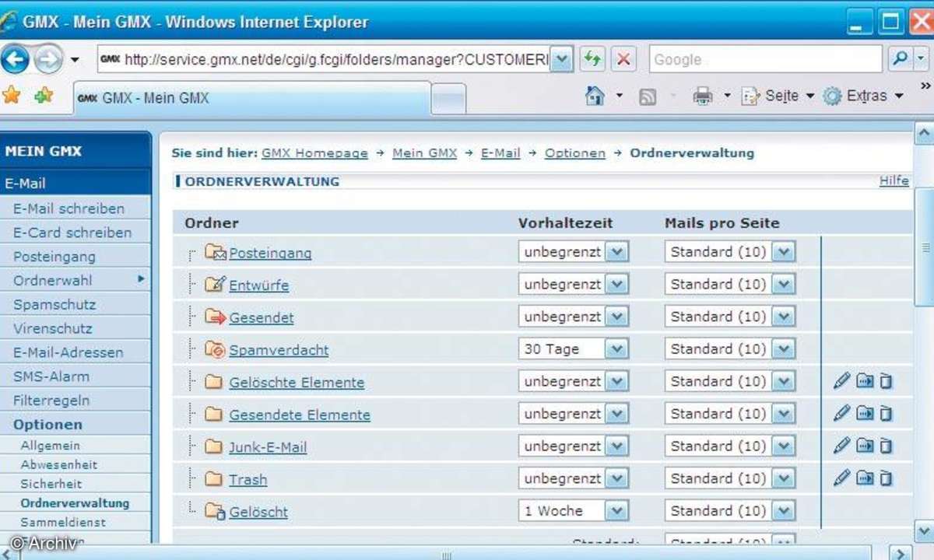Click the Optionen breadcrumb link
The height and width of the screenshot is (560, 934).
tap(574, 153)
